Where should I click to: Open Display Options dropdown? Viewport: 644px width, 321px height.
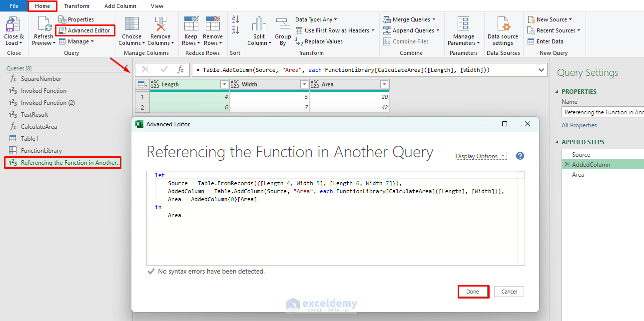click(481, 156)
